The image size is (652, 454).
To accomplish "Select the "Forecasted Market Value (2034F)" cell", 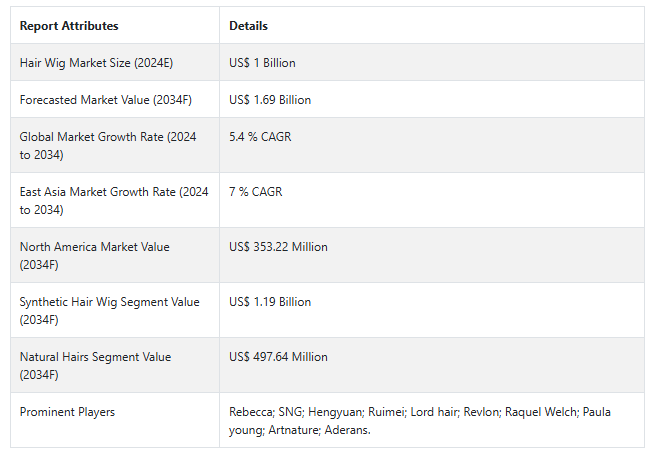I will [x=104, y=100].
